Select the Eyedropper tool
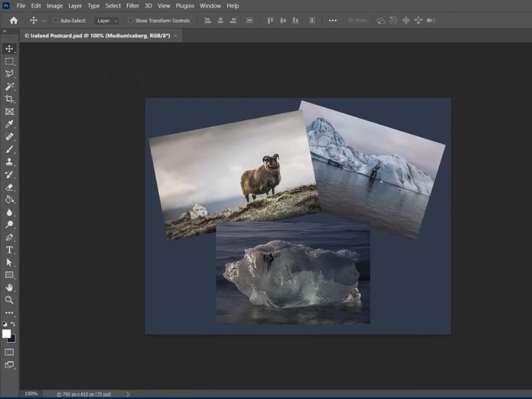 click(x=9, y=124)
